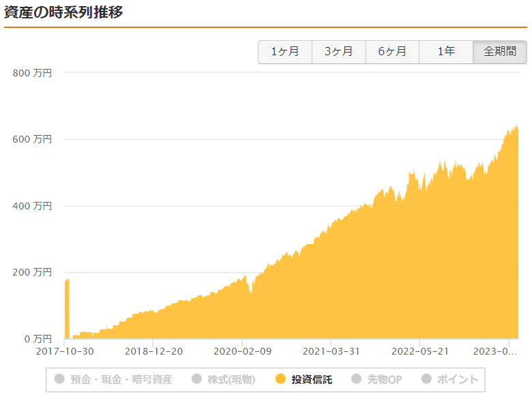Switch chart to 6ヶ月 range
Screen dimensions: 532x401
point(392,52)
